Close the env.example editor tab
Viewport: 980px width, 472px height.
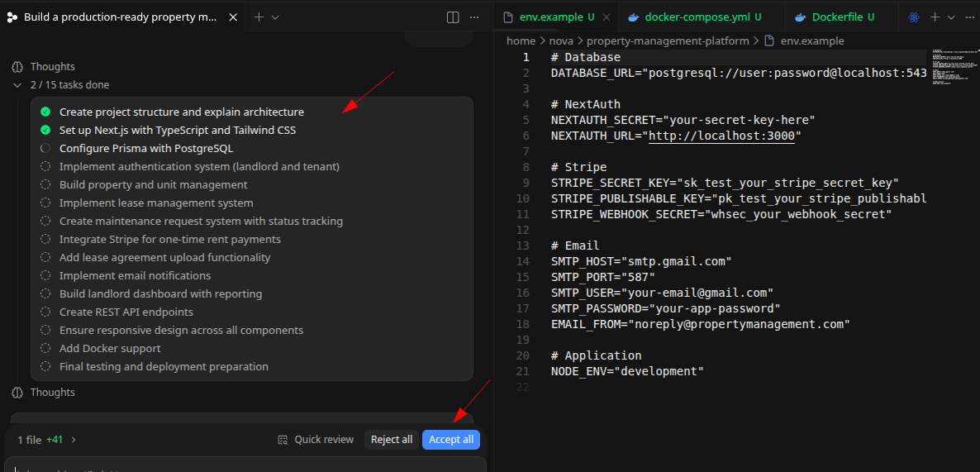pyautogui.click(x=606, y=17)
